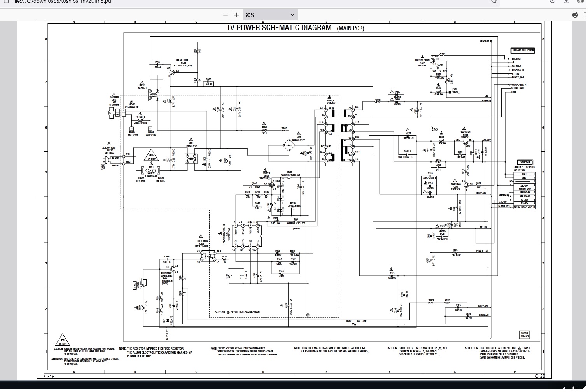Zoom out of the PDF with minus button

[x=226, y=15]
